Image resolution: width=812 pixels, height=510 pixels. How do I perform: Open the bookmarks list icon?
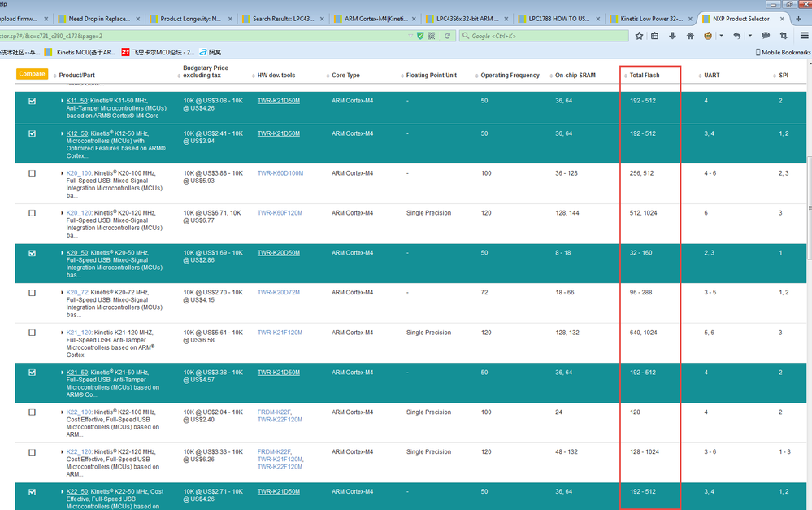(x=655, y=36)
